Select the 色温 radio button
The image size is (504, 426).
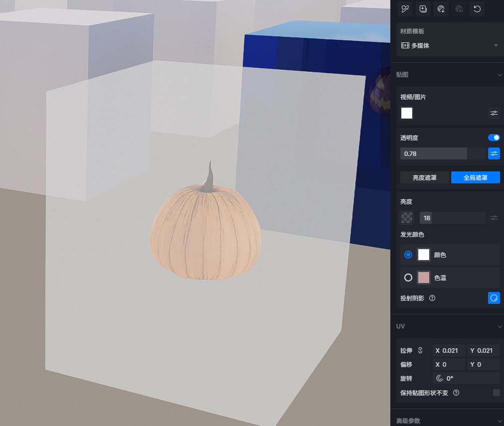point(408,278)
